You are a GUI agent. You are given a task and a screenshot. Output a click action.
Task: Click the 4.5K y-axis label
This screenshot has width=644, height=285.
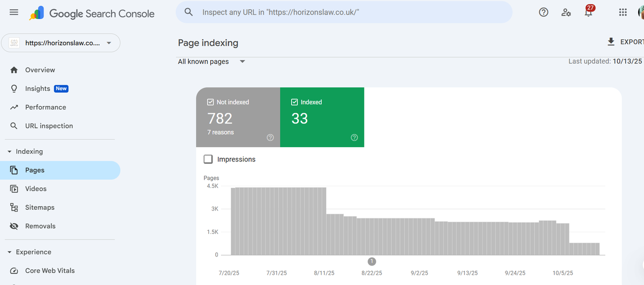pyautogui.click(x=212, y=186)
